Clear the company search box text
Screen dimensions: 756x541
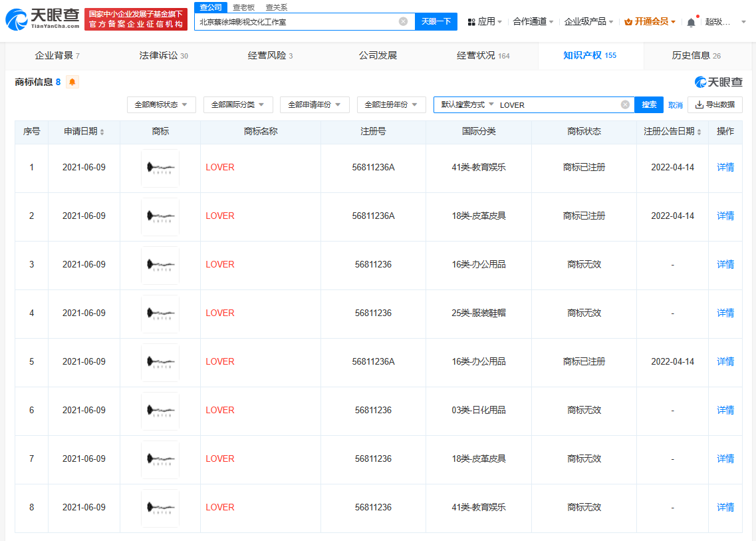point(403,21)
